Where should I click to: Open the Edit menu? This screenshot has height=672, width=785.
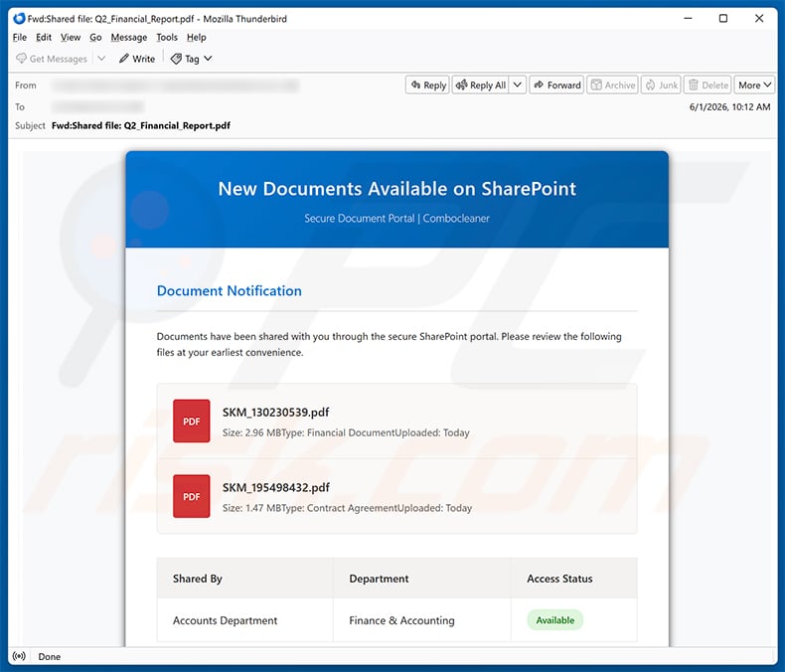44,37
